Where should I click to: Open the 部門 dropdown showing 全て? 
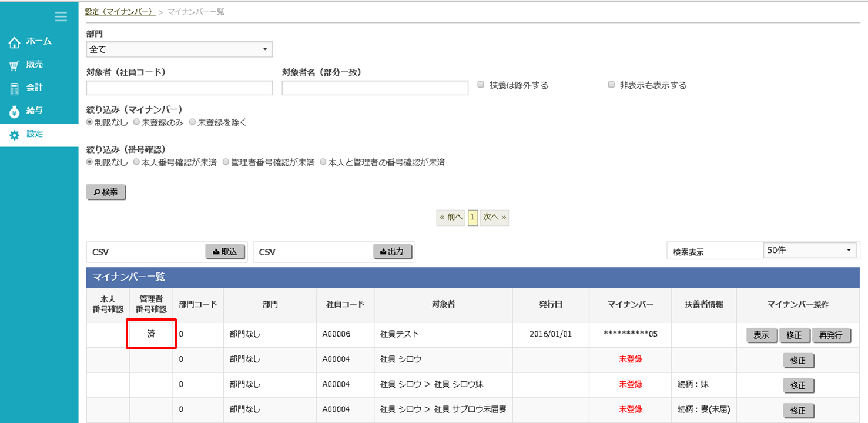tap(179, 49)
